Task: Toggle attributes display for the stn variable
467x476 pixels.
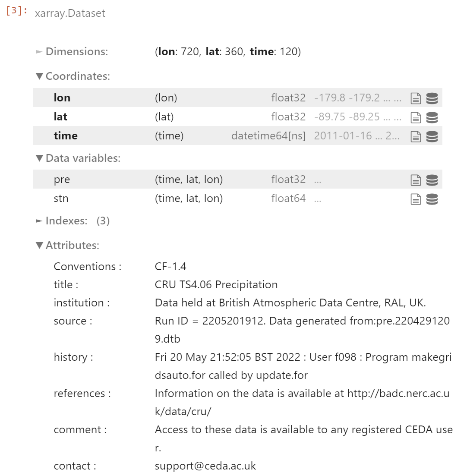Action: click(415, 198)
